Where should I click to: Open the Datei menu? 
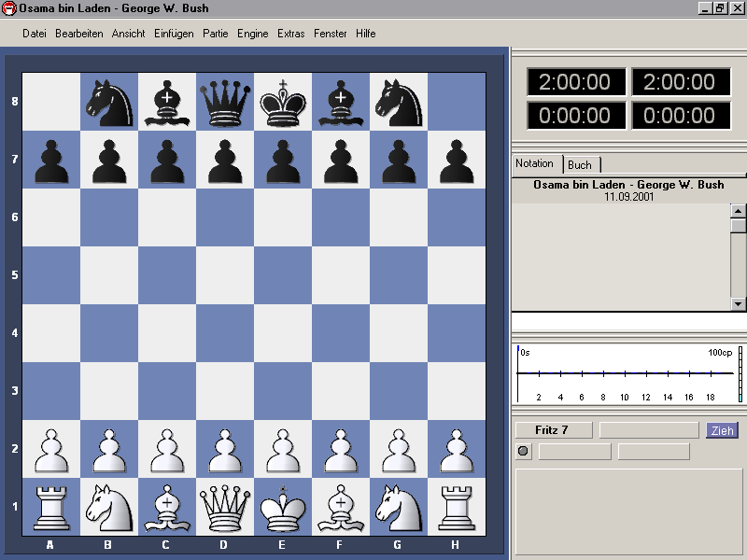[35, 34]
